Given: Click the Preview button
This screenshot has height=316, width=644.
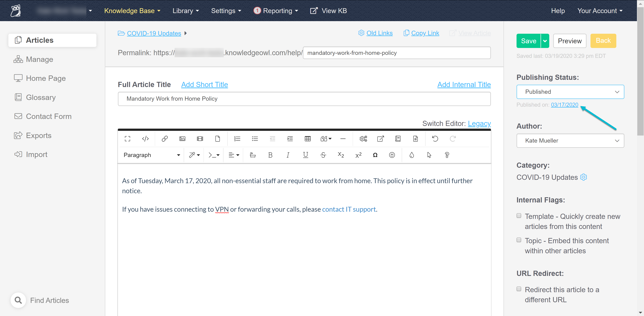Looking at the screenshot, I should tap(570, 41).
